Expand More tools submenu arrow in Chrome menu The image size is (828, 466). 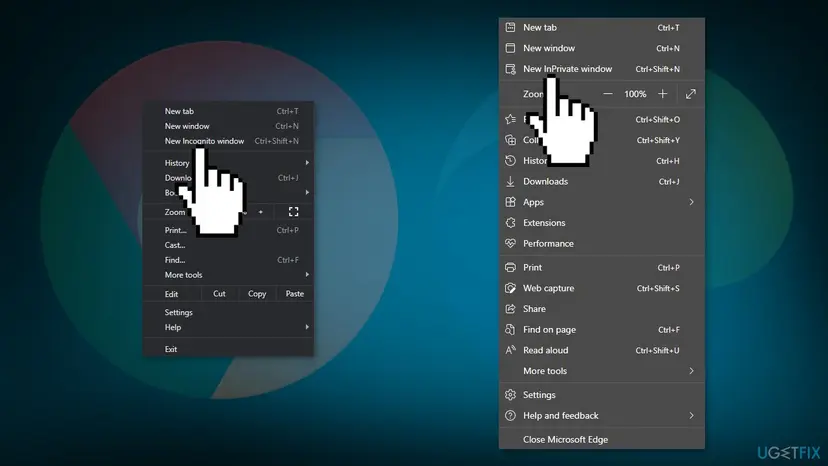(x=307, y=275)
